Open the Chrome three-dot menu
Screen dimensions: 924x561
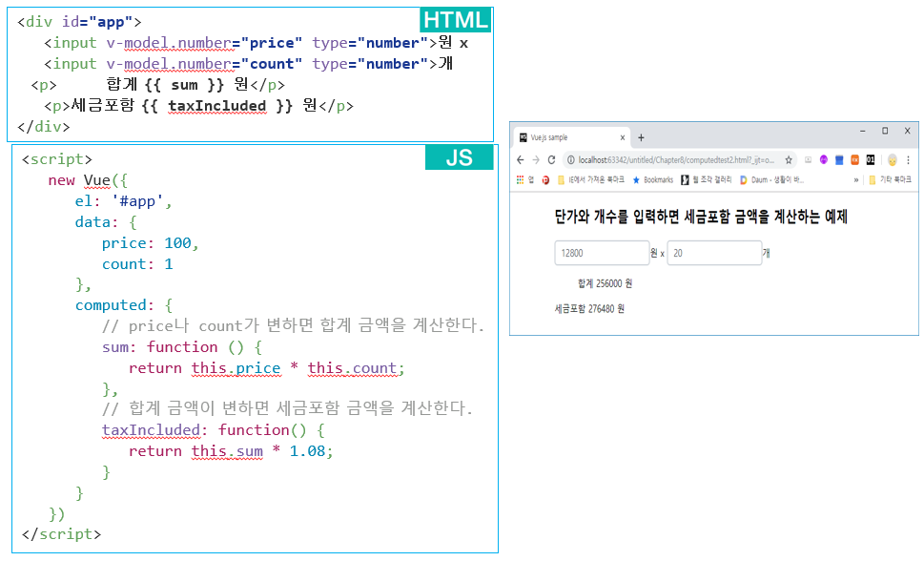908,160
